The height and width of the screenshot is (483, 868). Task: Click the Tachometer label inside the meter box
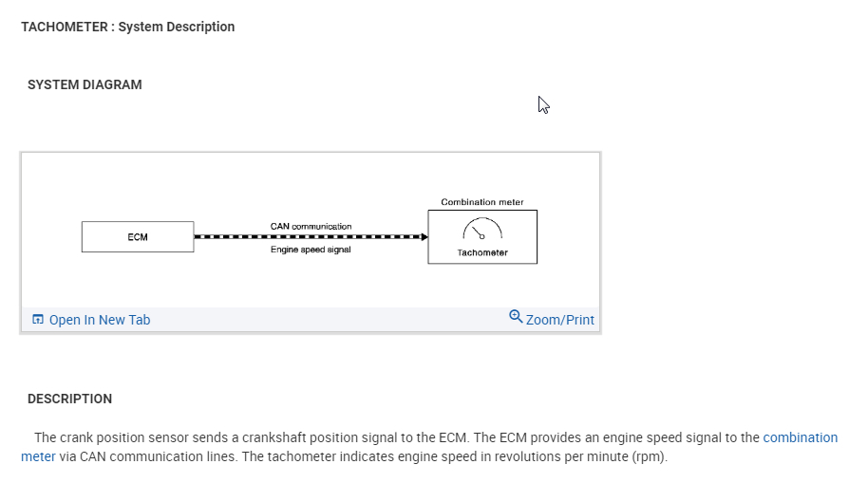pyautogui.click(x=482, y=252)
